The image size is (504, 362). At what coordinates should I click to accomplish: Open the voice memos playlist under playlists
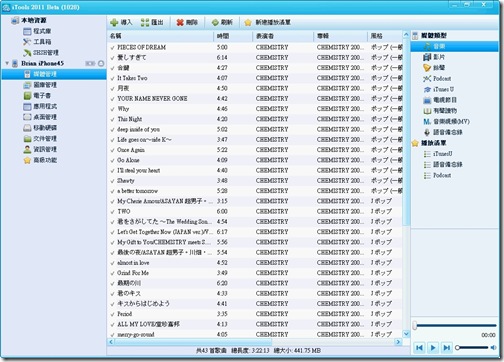pyautogui.click(x=443, y=165)
